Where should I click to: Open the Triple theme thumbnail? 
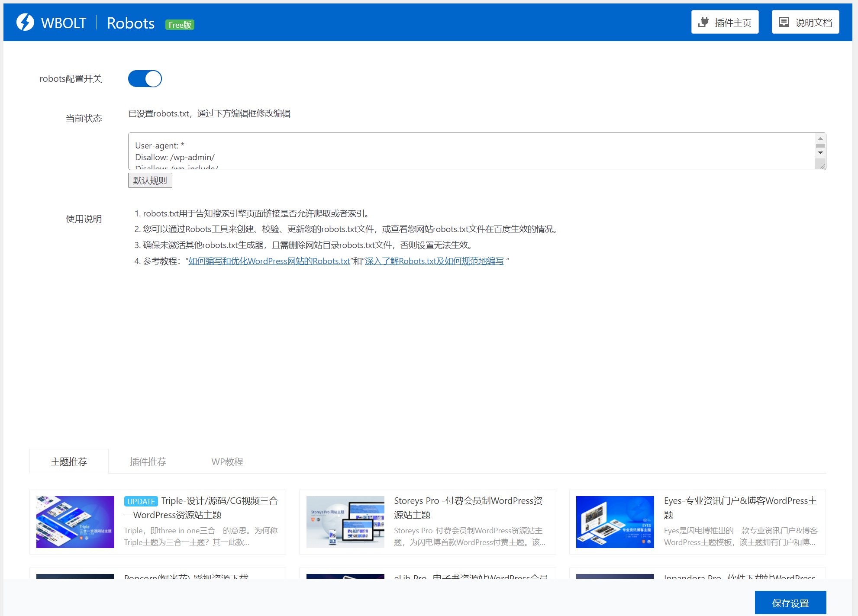tap(75, 522)
